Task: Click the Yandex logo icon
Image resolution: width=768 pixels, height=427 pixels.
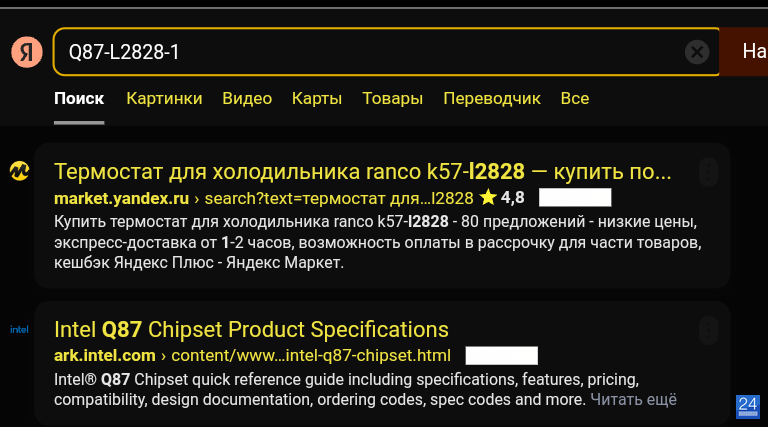Action: pyautogui.click(x=26, y=52)
